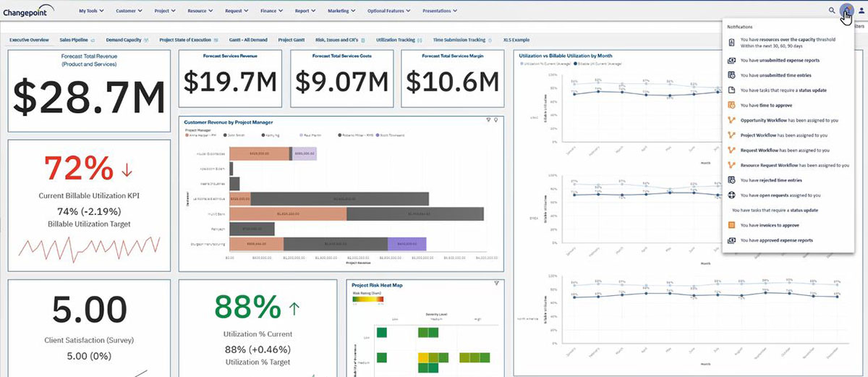This screenshot has width=868, height=377.
Task: Click icon beside Time Submission Tracking tab
Action: [x=490, y=40]
